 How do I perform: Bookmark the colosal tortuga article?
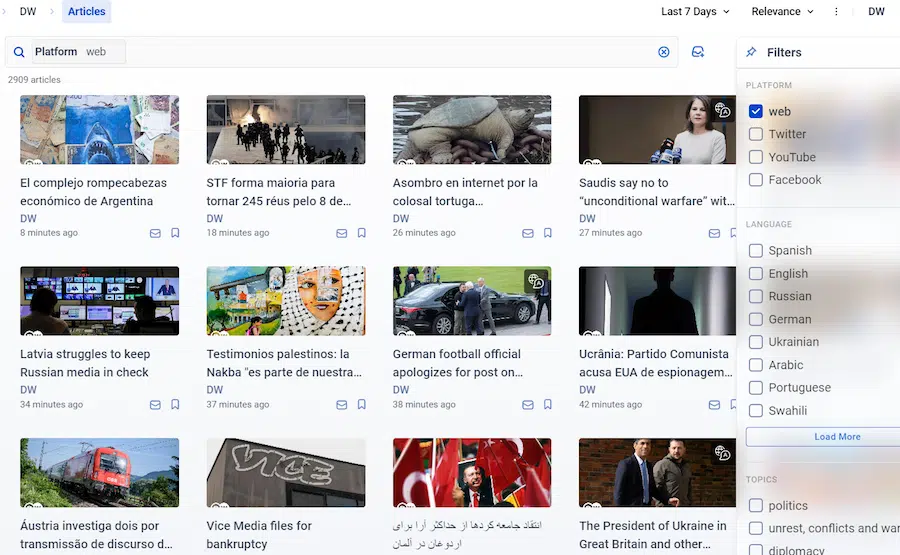tap(548, 232)
